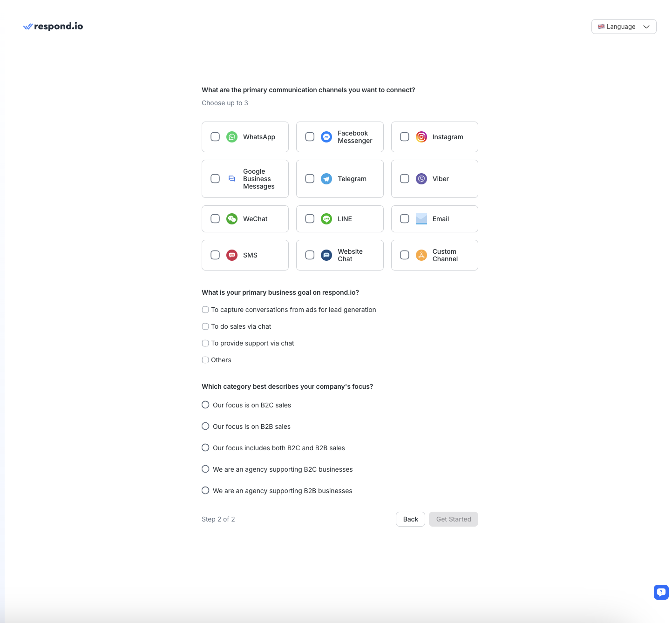This screenshot has width=672, height=623.
Task: Go back with the Back button
Action: (410, 519)
